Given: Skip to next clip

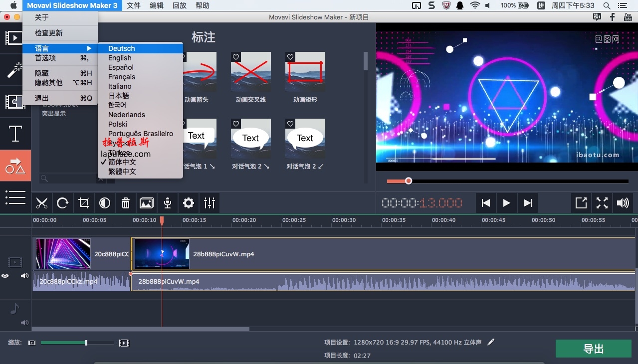Looking at the screenshot, I should [528, 203].
